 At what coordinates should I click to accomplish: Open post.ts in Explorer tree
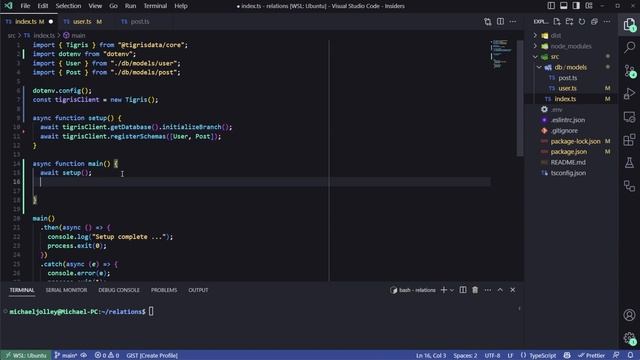click(568, 78)
